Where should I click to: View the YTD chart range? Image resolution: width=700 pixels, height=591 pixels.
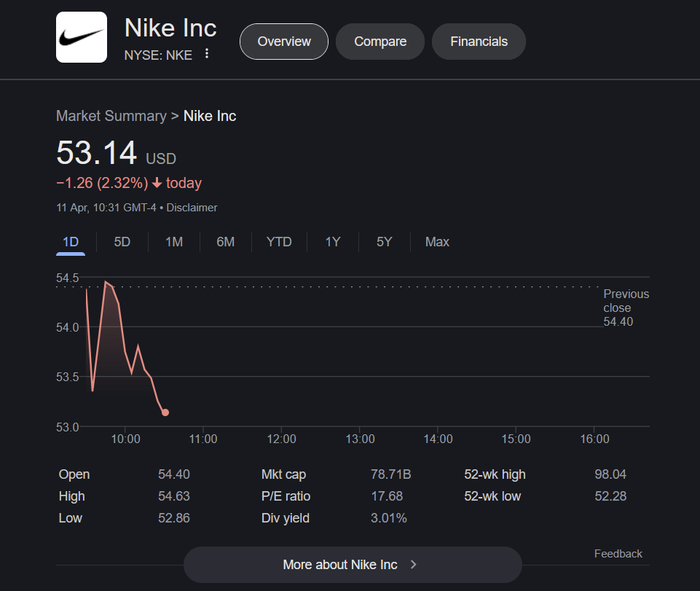[x=279, y=242]
